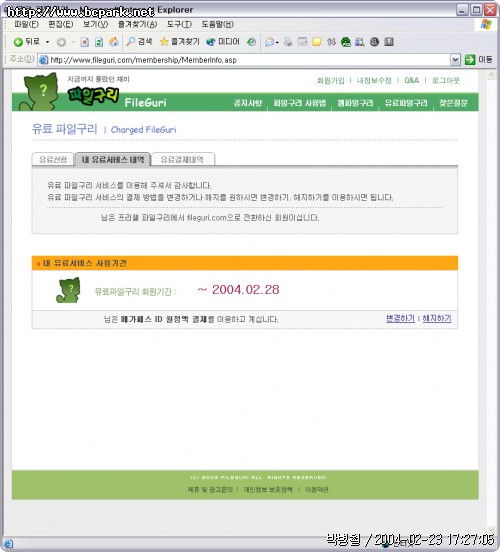The height and width of the screenshot is (552, 500).
Task: Minimize the Explorer window
Action: tap(462, 10)
